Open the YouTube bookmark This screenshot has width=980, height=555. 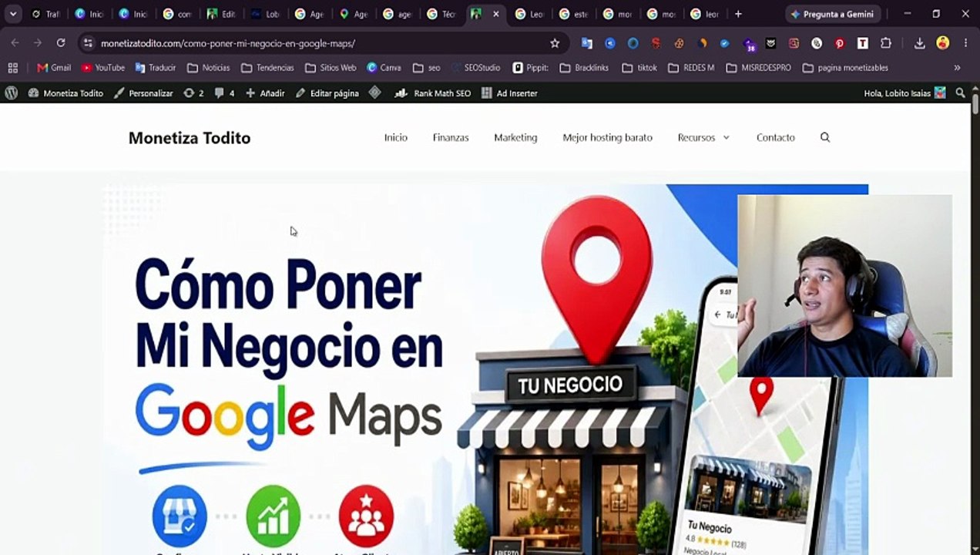pyautogui.click(x=103, y=68)
